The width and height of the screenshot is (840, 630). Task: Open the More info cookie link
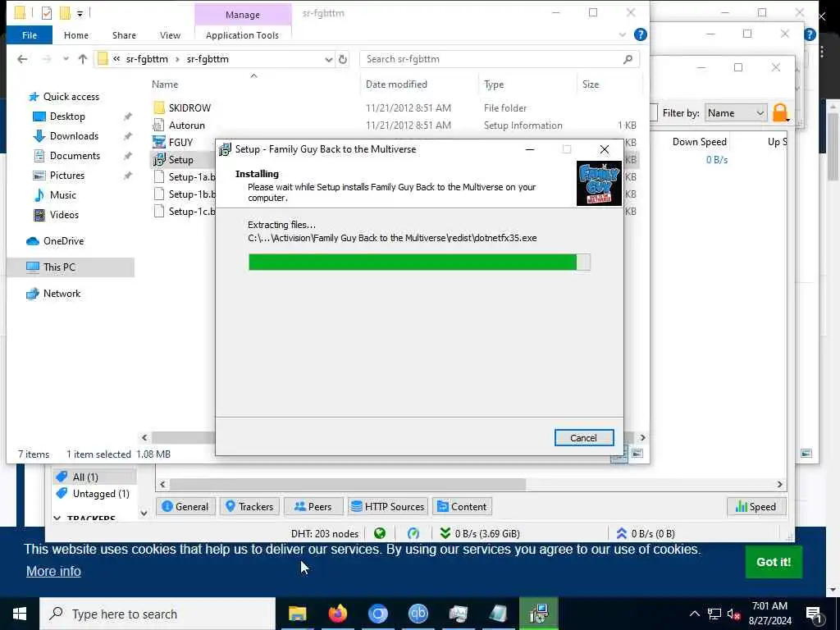tap(53, 572)
